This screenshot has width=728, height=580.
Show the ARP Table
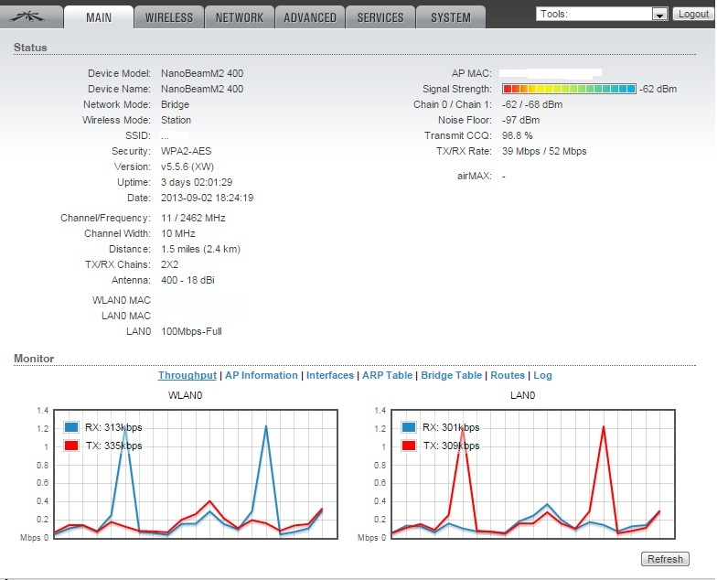[387, 375]
